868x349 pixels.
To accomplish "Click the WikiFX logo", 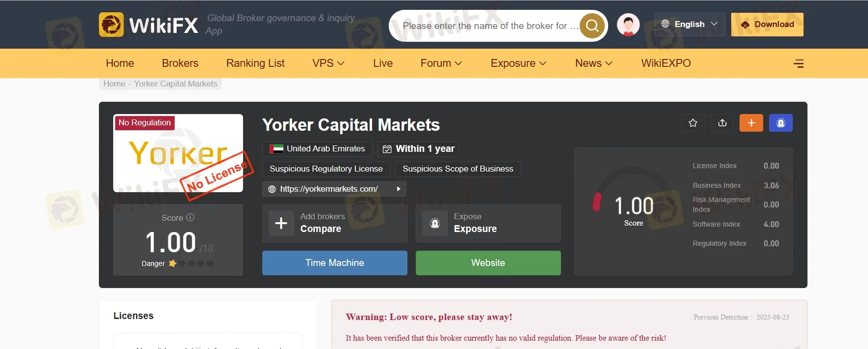I will pos(149,25).
